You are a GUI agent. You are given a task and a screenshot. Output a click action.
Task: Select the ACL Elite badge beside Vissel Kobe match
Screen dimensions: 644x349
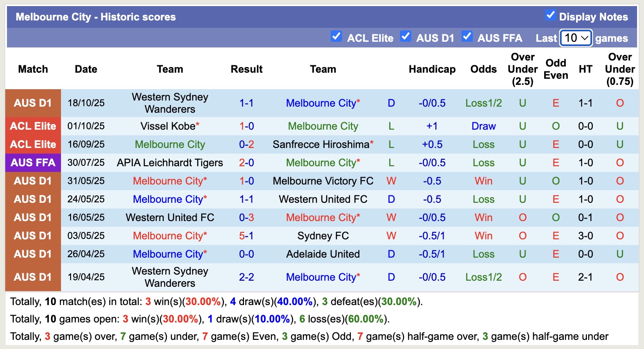(33, 126)
